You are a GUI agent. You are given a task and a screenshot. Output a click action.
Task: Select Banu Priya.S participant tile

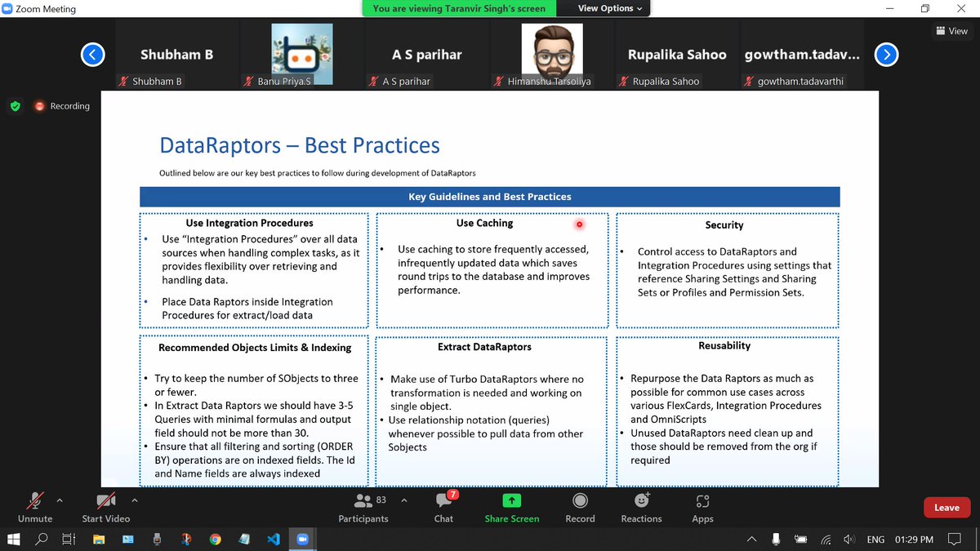point(302,55)
